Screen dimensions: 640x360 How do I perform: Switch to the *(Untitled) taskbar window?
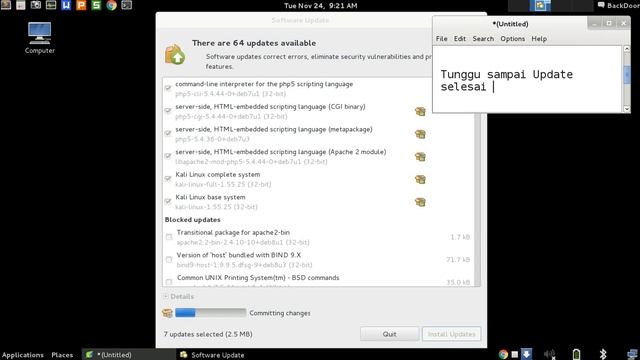(x=129, y=355)
